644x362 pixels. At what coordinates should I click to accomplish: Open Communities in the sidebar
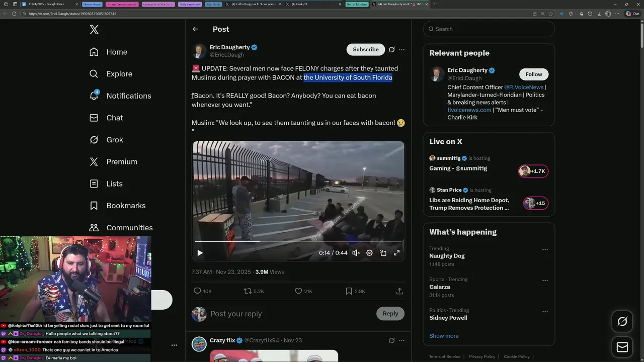tap(121, 228)
